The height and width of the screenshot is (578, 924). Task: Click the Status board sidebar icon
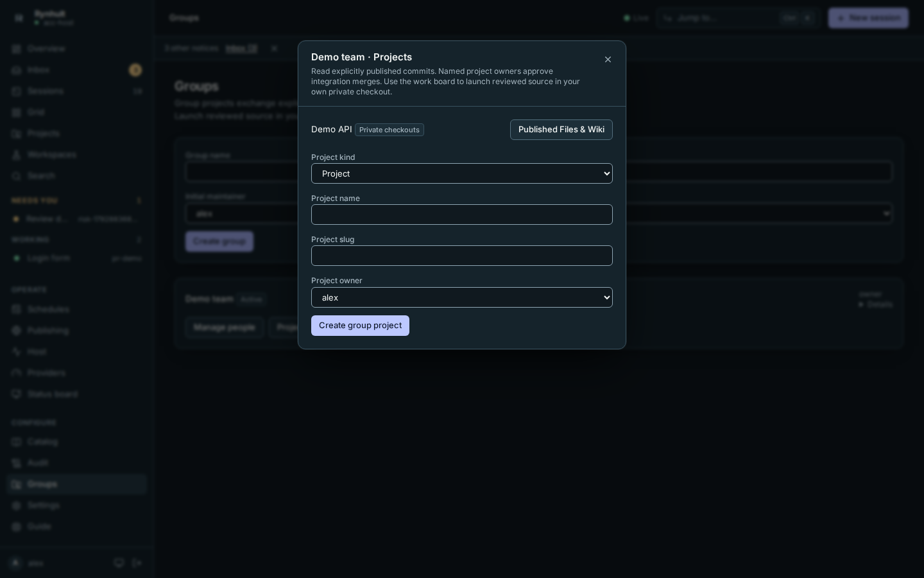pos(17,394)
